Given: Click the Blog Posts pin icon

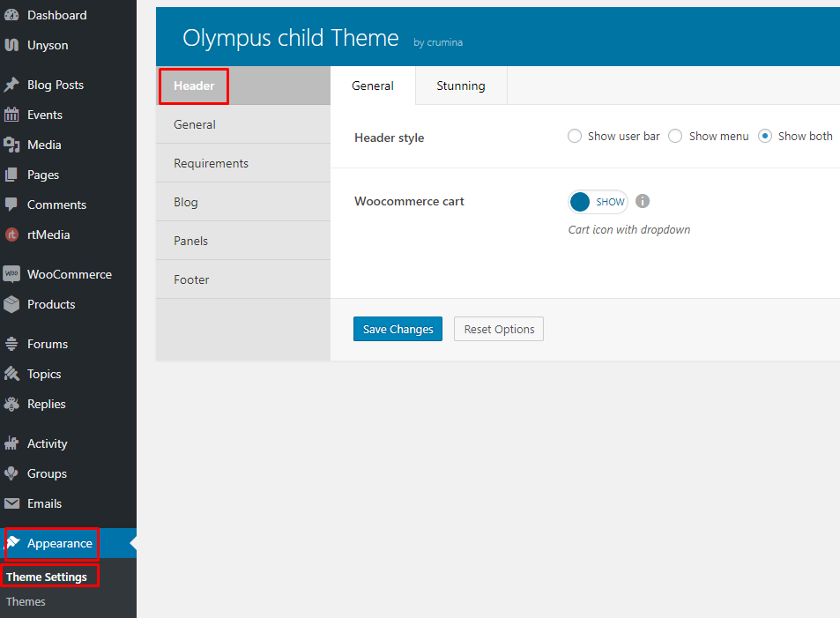Looking at the screenshot, I should [x=11, y=85].
